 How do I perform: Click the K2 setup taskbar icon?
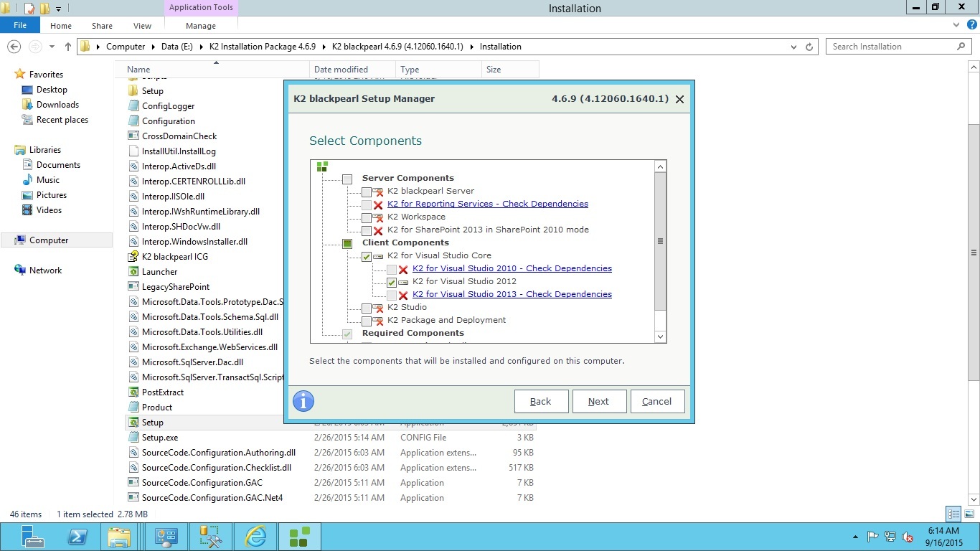(x=299, y=537)
